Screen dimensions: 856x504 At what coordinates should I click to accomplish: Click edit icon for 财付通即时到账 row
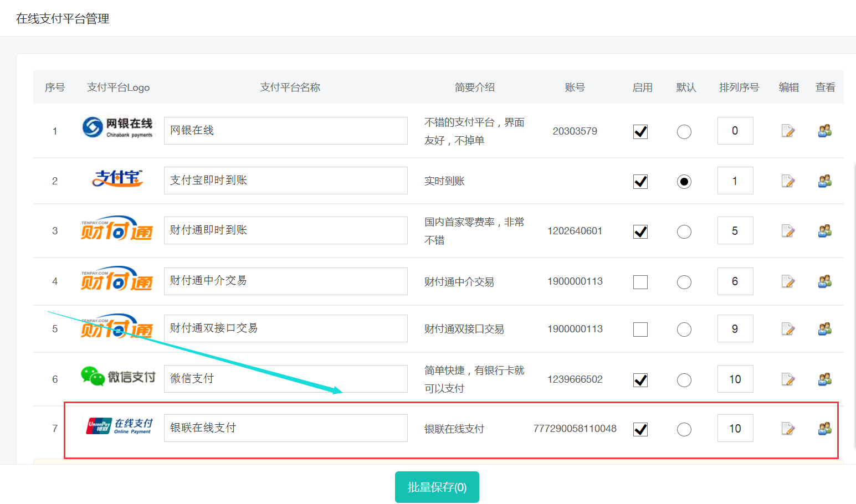pyautogui.click(x=788, y=231)
